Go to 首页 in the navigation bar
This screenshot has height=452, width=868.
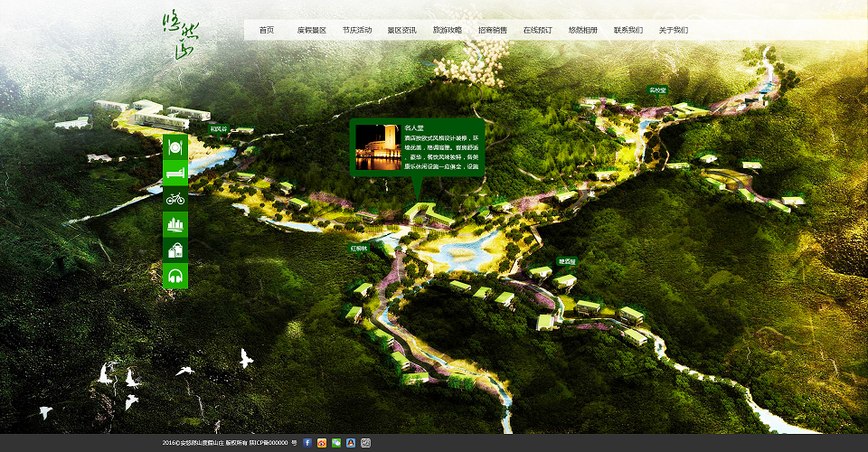[x=267, y=30]
